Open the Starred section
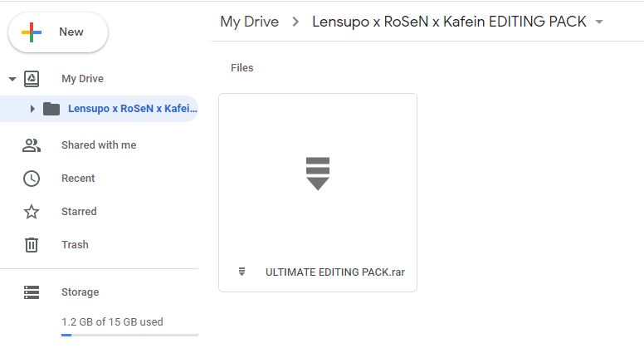The height and width of the screenshot is (353, 644). click(79, 212)
